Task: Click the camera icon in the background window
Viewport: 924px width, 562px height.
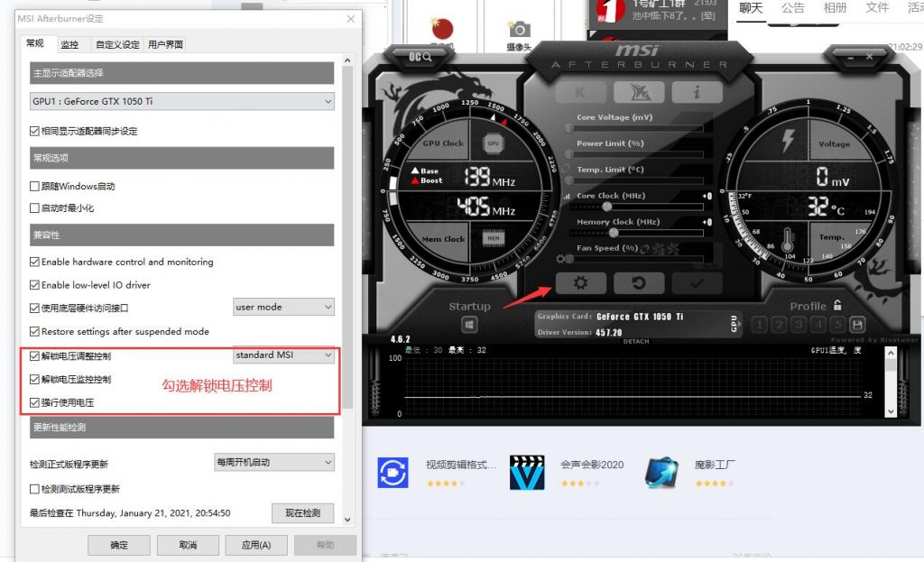Action: (x=519, y=29)
